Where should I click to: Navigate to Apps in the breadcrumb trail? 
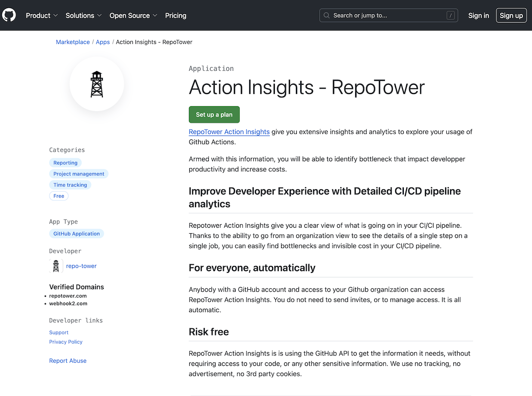[103, 42]
